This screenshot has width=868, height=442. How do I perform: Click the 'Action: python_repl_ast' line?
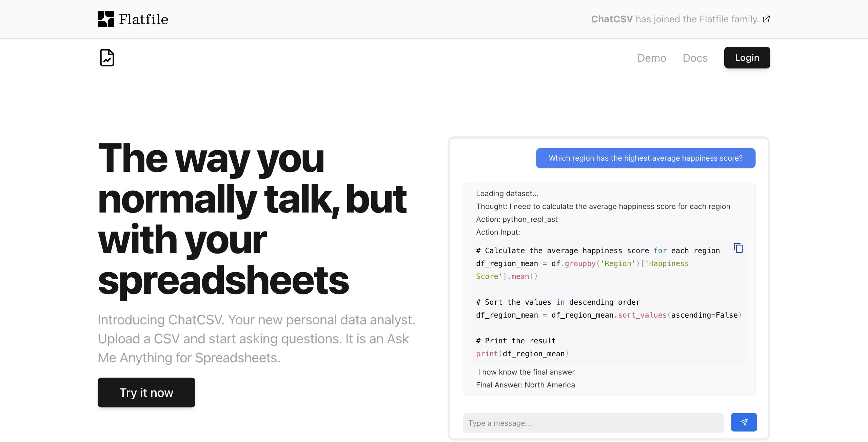tap(516, 219)
